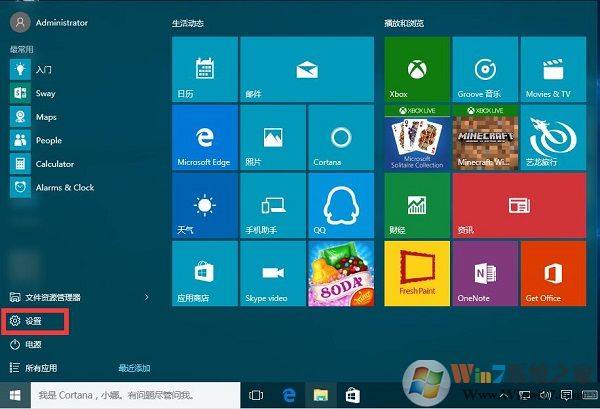
Task: Open the Weather (天气) tile
Action: pyautogui.click(x=205, y=205)
